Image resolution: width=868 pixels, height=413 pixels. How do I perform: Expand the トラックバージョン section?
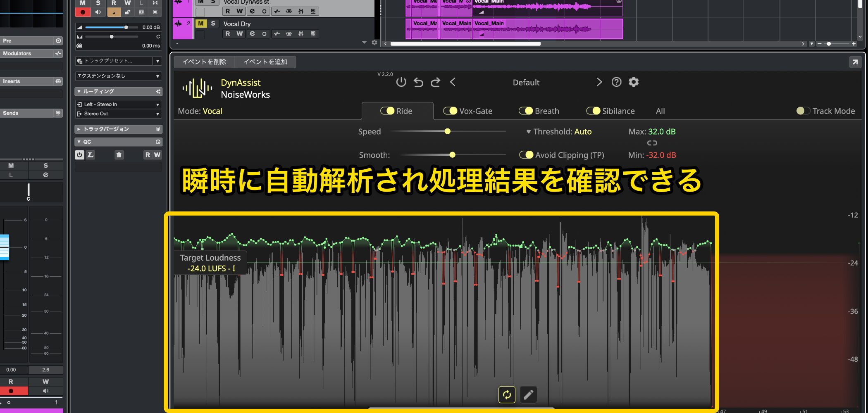pos(79,129)
